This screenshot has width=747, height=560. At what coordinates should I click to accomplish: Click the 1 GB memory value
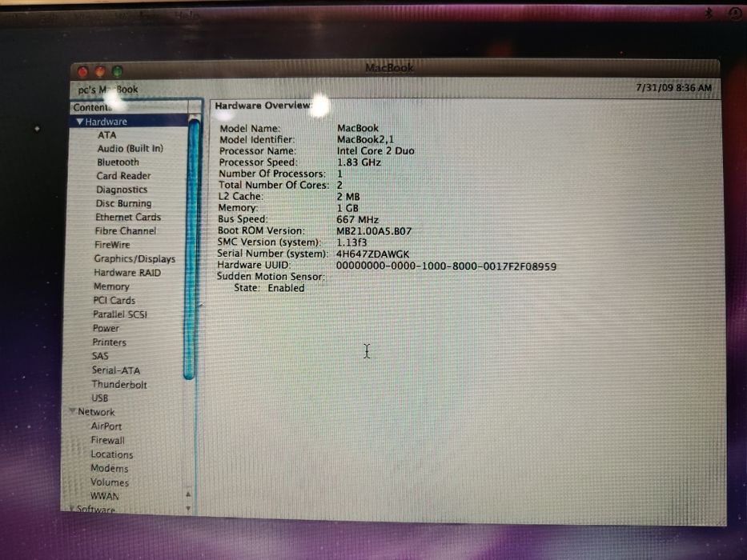(347, 209)
